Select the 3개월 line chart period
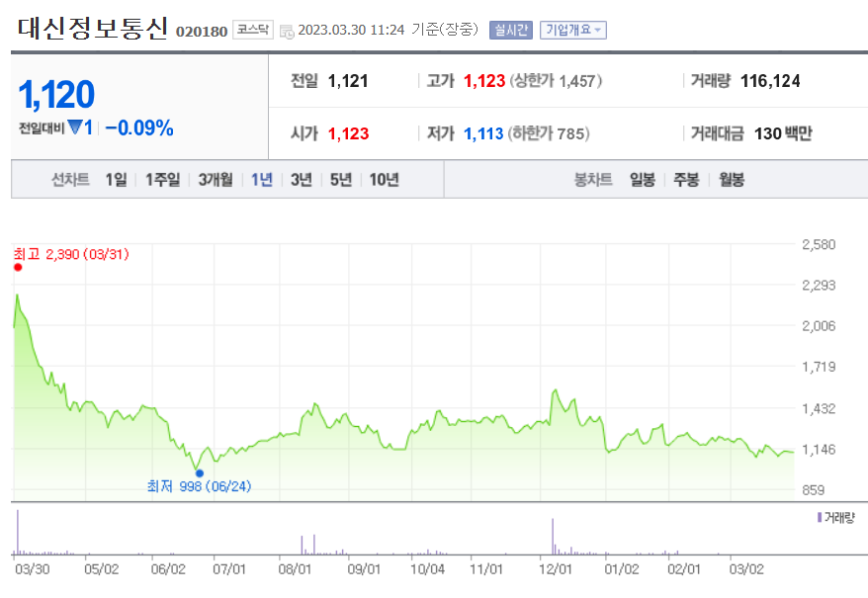Image resolution: width=868 pixels, height=598 pixels. 216,180
